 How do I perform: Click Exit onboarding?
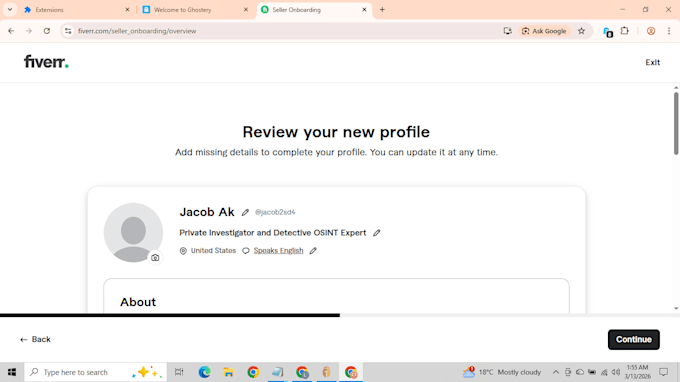click(x=652, y=62)
